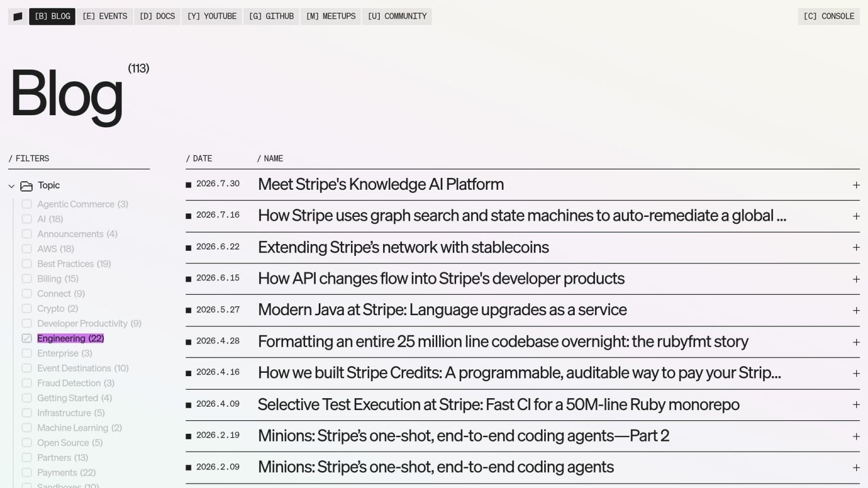Check the Fraud Detection checkbox
The width and height of the screenshot is (868, 488).
click(x=27, y=383)
